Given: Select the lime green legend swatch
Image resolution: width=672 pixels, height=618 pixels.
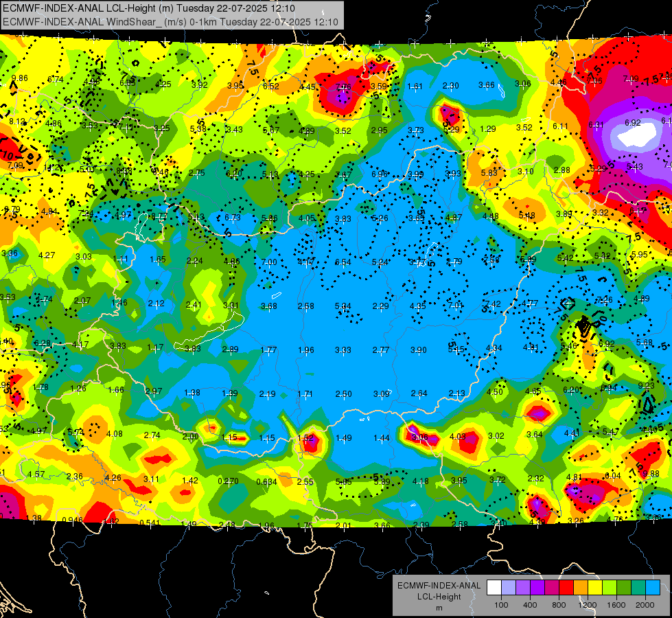Looking at the screenshot, I should (610, 588).
